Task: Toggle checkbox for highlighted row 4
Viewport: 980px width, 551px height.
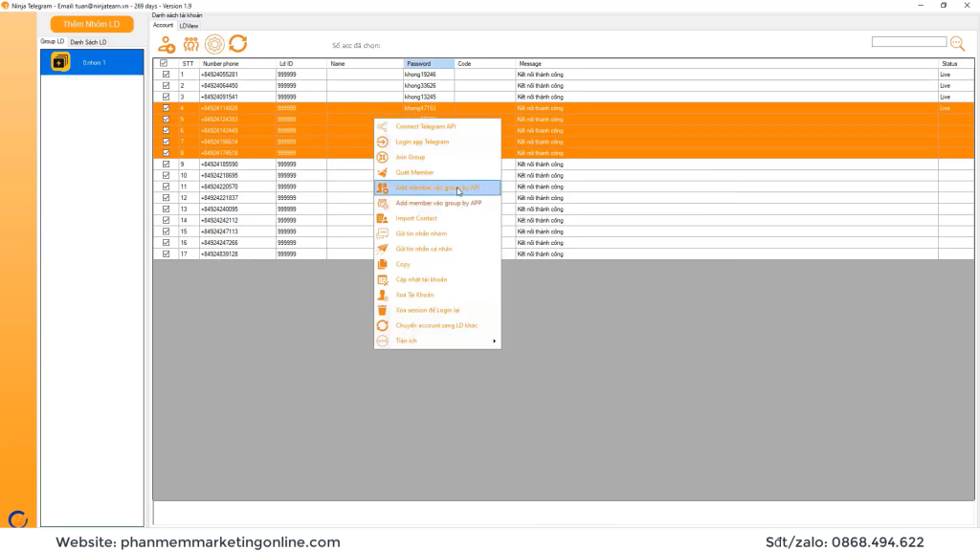Action: click(166, 108)
